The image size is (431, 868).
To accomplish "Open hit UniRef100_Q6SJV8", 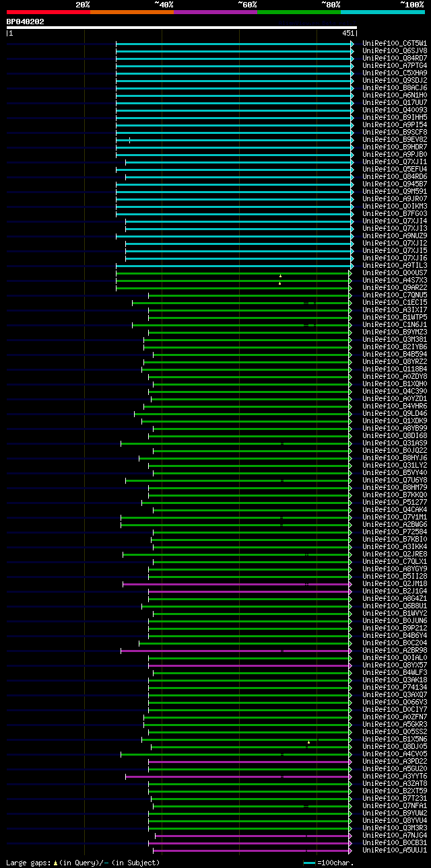I will [x=395, y=50].
